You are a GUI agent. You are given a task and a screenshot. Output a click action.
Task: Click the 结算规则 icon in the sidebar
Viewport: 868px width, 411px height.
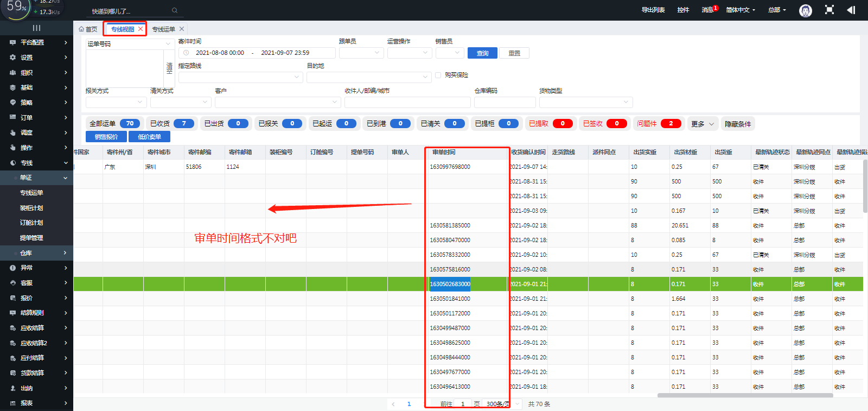(x=13, y=313)
